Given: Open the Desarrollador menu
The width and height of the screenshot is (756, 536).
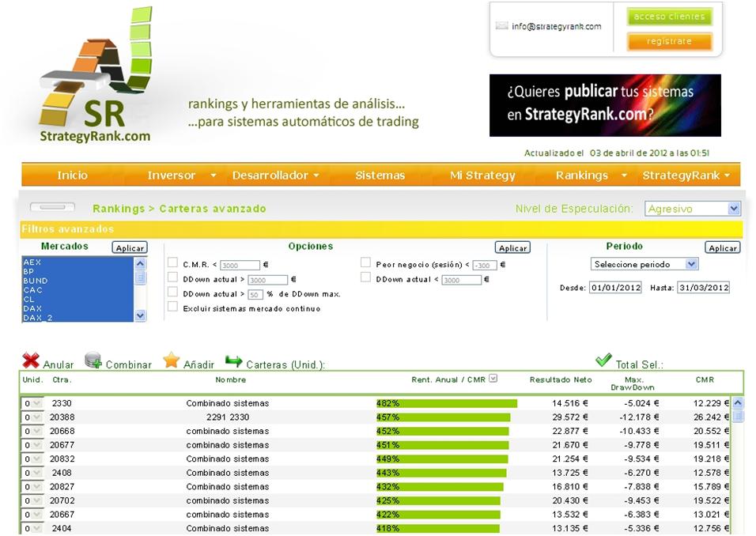Looking at the screenshot, I should [270, 176].
